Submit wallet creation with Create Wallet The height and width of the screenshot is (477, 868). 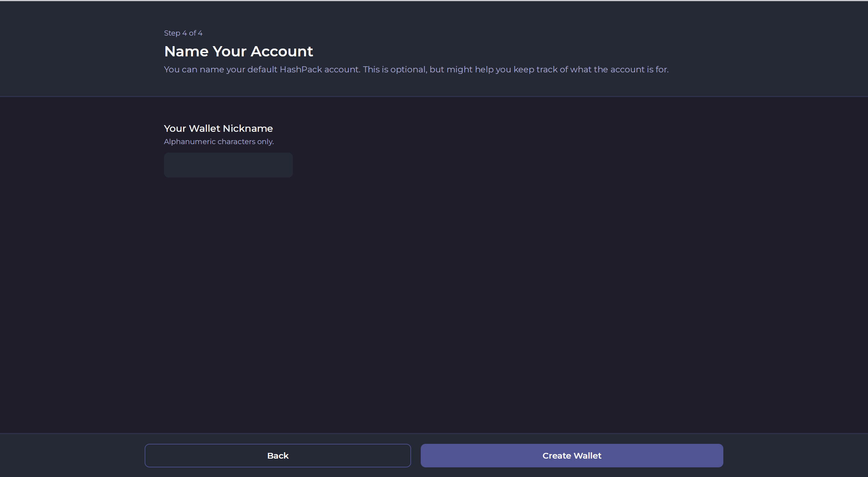pos(571,455)
